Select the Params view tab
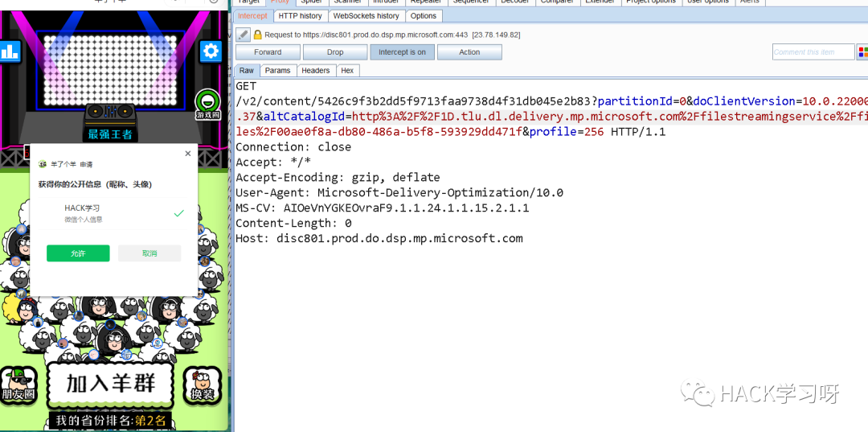Viewport: 868px width, 432px height. 278,70
